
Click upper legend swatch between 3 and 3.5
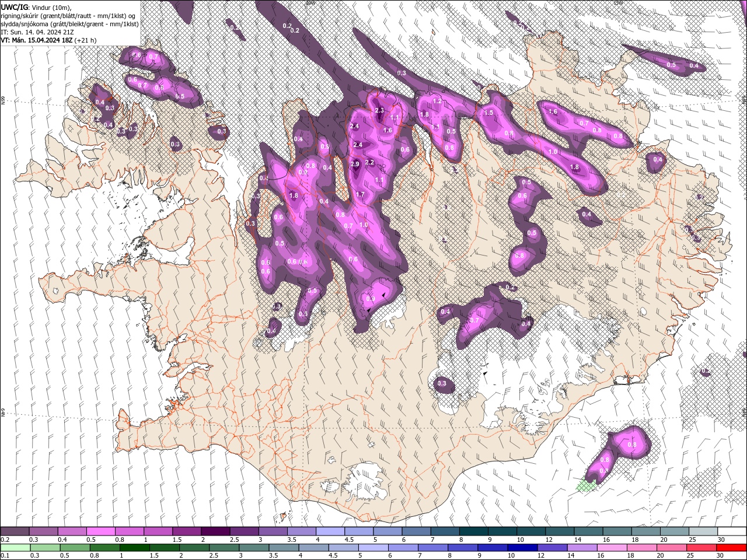273,531
